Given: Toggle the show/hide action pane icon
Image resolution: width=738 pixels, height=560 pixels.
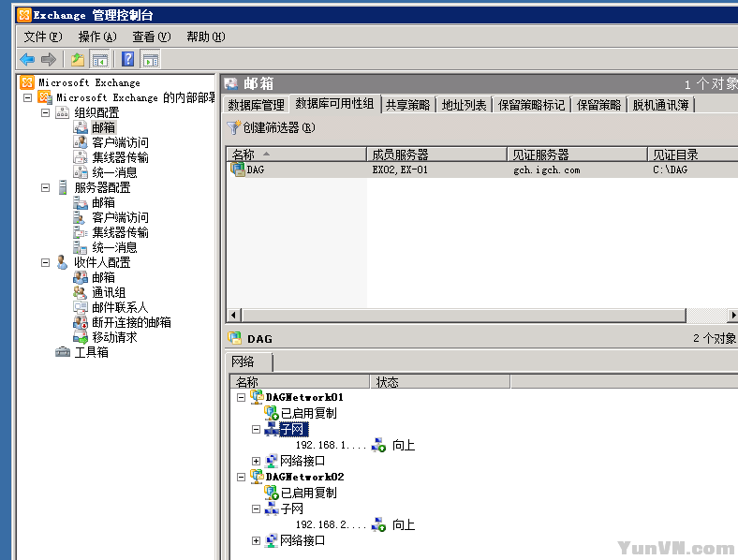Looking at the screenshot, I should (x=151, y=60).
